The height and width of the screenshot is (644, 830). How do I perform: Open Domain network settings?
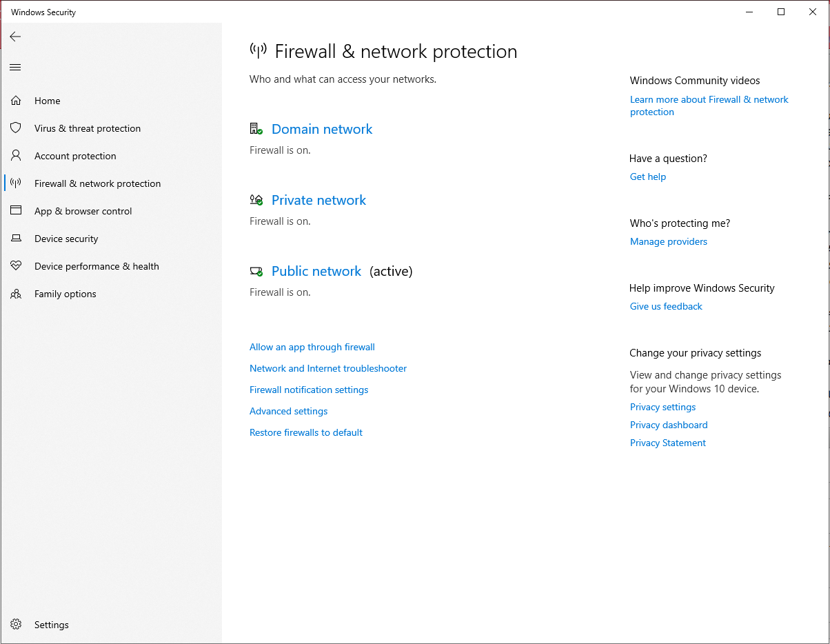(321, 129)
